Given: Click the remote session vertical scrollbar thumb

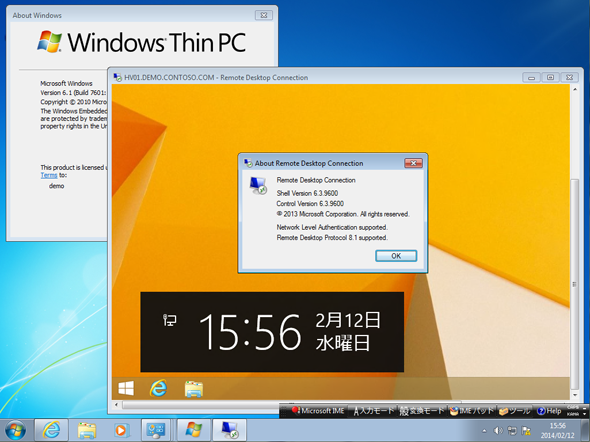Looking at the screenshot, I should [x=575, y=284].
